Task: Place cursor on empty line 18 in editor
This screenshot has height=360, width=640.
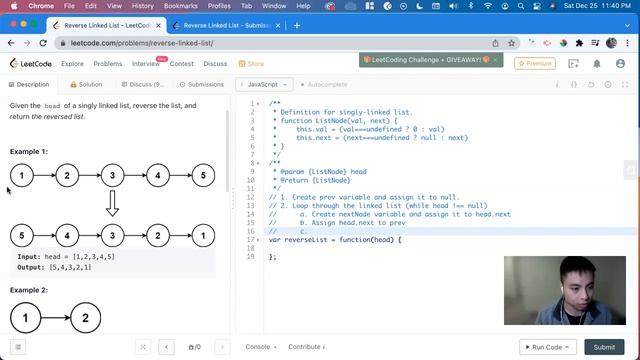Action: 449,248
